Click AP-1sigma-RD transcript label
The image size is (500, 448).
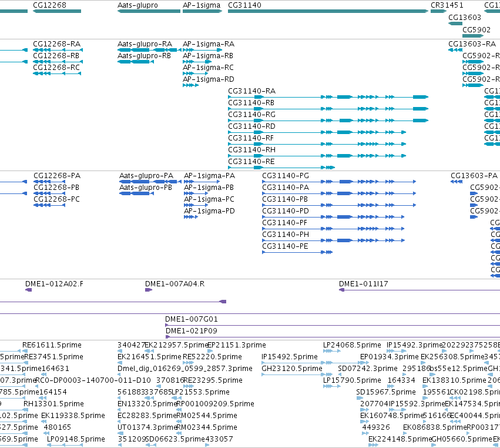tap(209, 79)
